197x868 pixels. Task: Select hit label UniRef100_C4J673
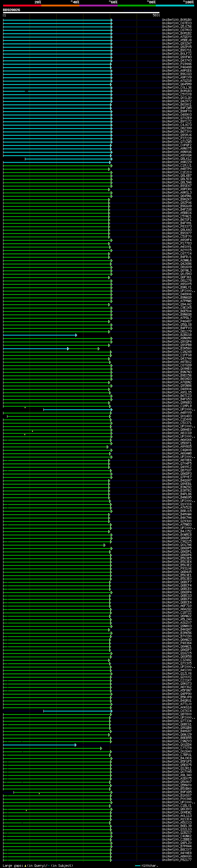click(177, 125)
